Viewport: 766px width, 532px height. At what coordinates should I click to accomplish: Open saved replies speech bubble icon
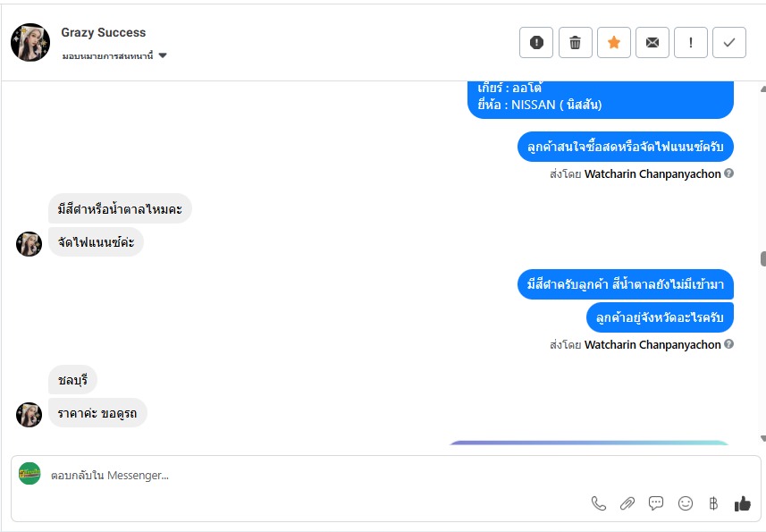point(655,503)
